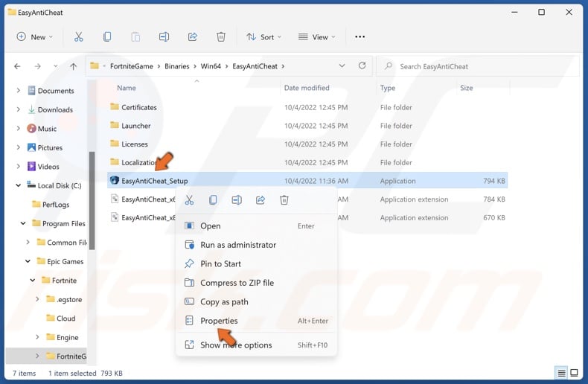588x384 pixels.
Task: Click the Delete trash icon in the top toolbar
Action: [x=221, y=36]
